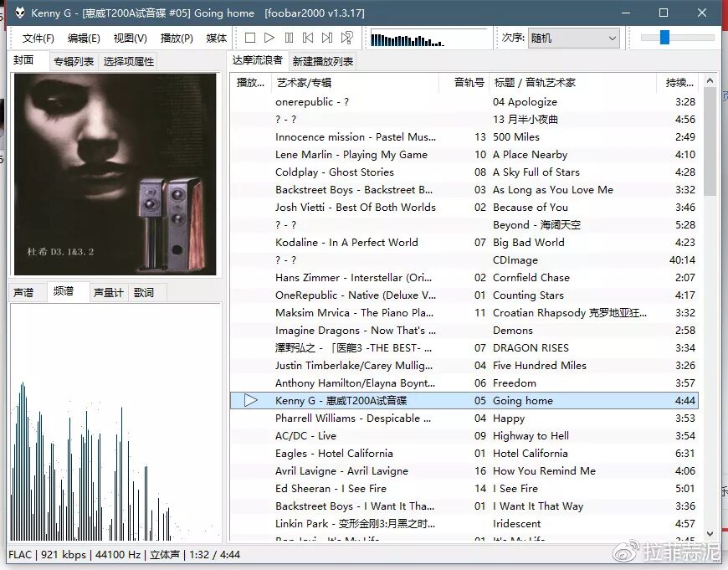This screenshot has height=570, width=728.
Task: Click the 标题 / 音轨艺术家 column header
Action: [572, 83]
